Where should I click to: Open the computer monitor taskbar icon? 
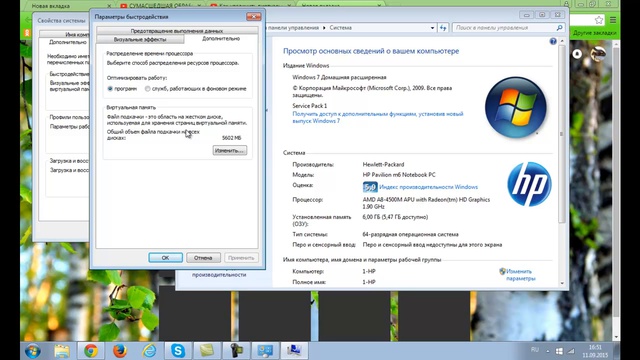(x=294, y=351)
